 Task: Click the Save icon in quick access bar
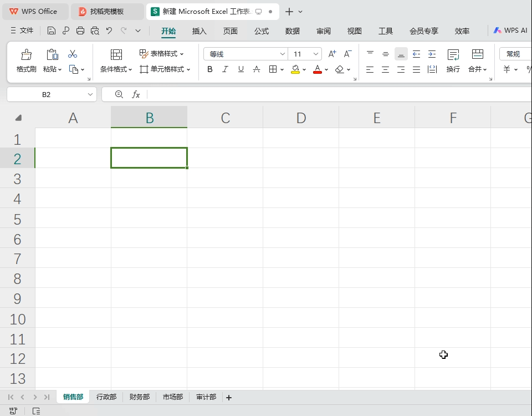[52, 31]
